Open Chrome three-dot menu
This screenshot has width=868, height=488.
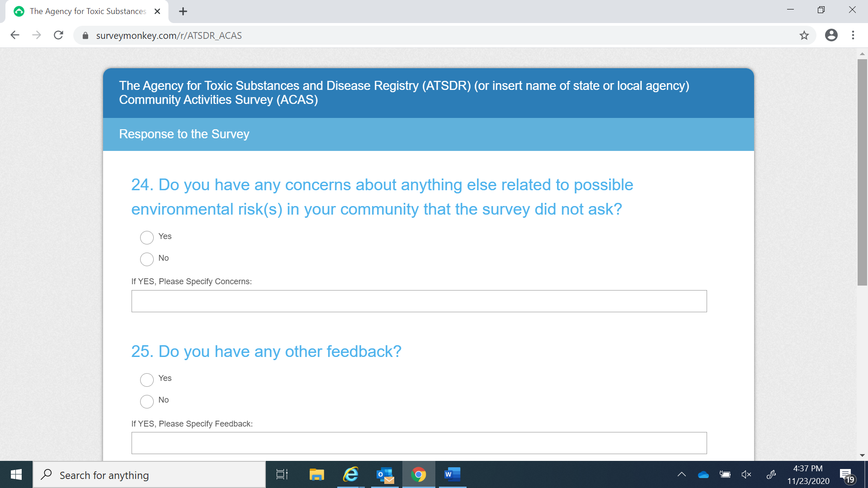pyautogui.click(x=853, y=35)
